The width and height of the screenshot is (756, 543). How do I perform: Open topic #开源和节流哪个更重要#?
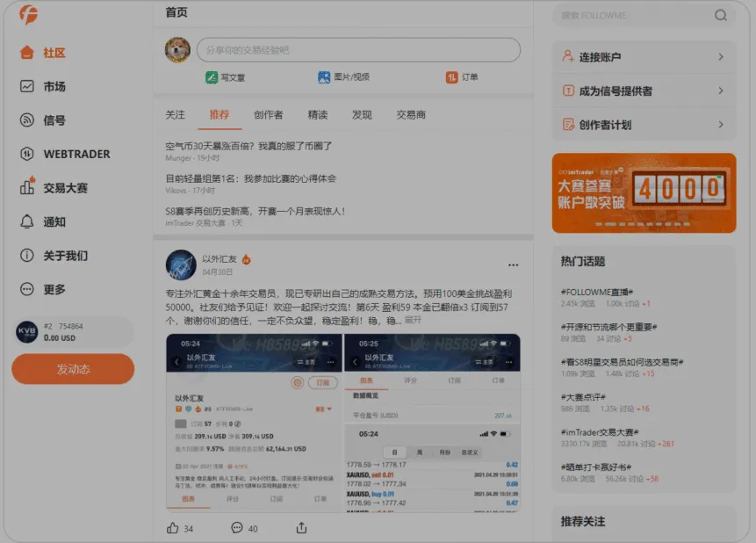tap(609, 327)
